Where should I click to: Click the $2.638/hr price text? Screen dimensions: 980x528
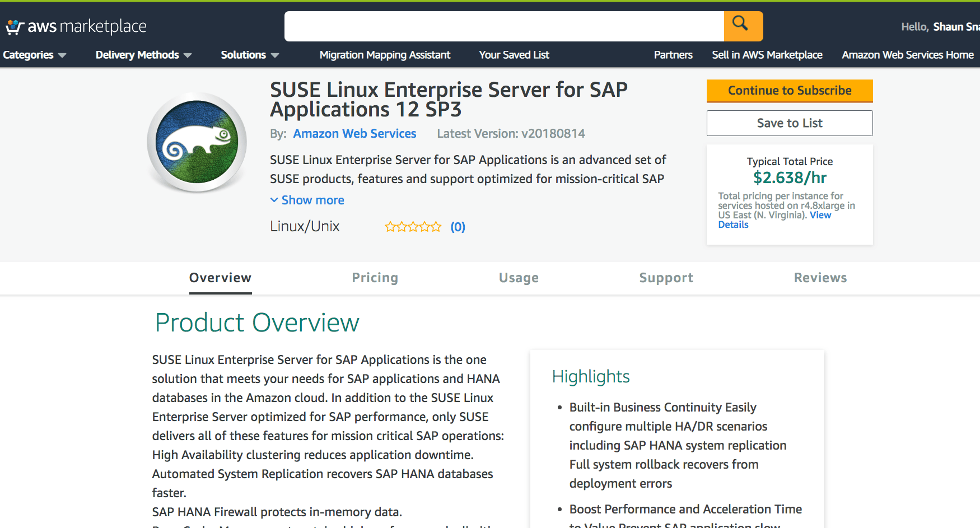tap(790, 178)
